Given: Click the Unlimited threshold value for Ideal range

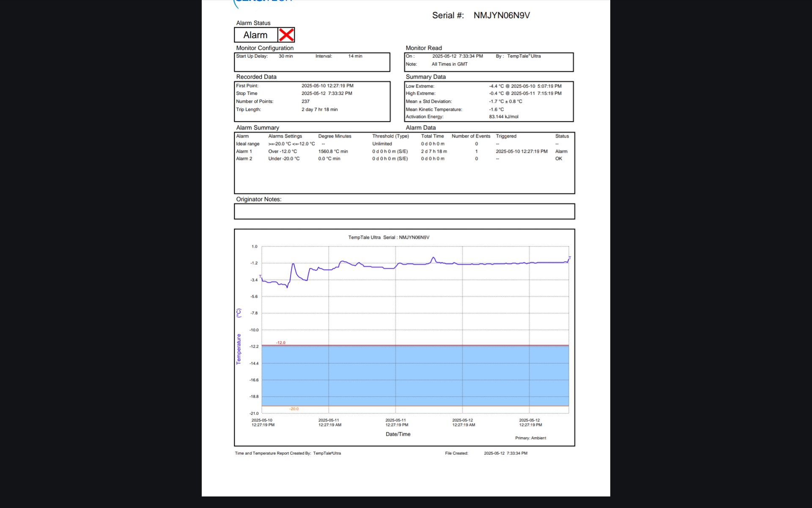Looking at the screenshot, I should pos(382,144).
